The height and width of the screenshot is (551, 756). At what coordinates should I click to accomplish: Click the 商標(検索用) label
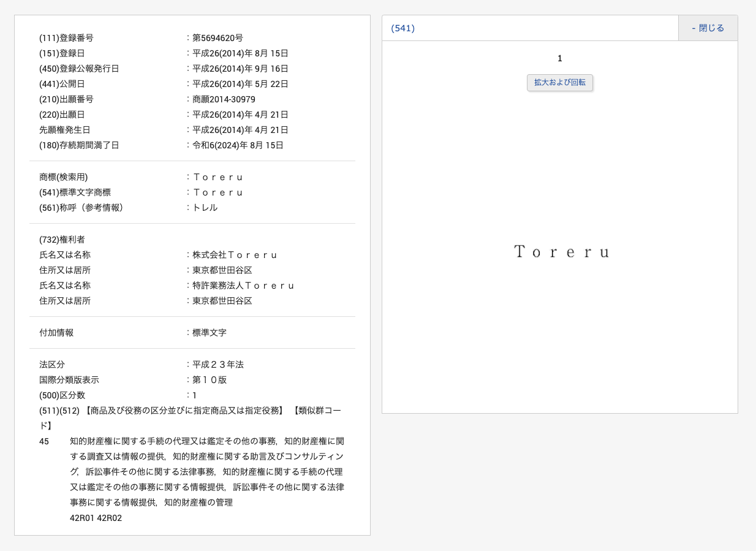63,177
